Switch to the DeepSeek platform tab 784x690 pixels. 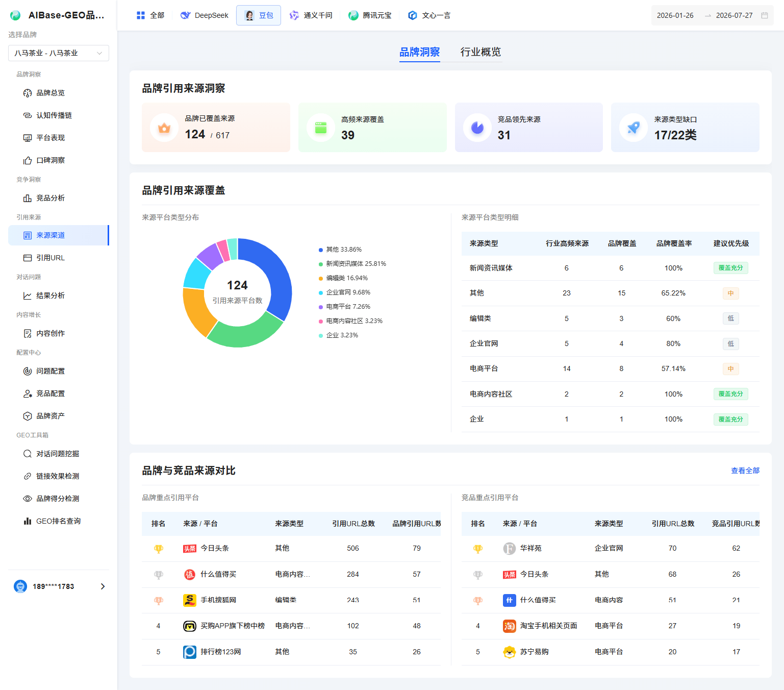click(x=205, y=15)
